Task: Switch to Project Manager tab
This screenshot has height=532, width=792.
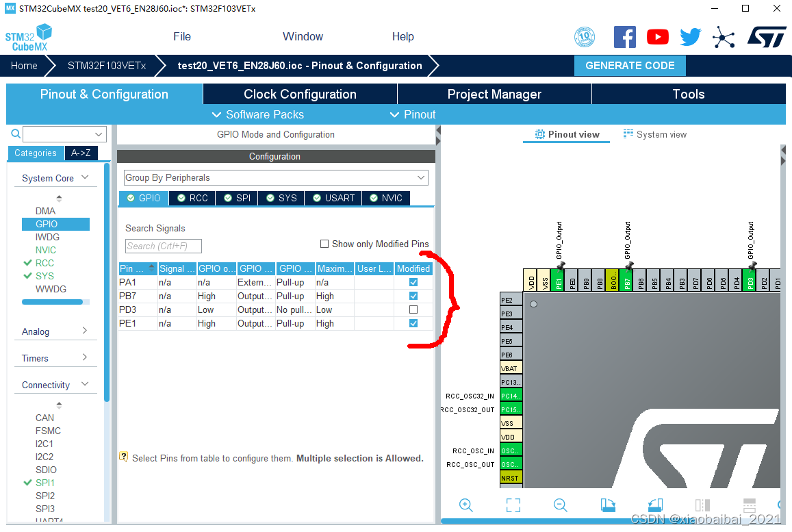Action: point(494,94)
